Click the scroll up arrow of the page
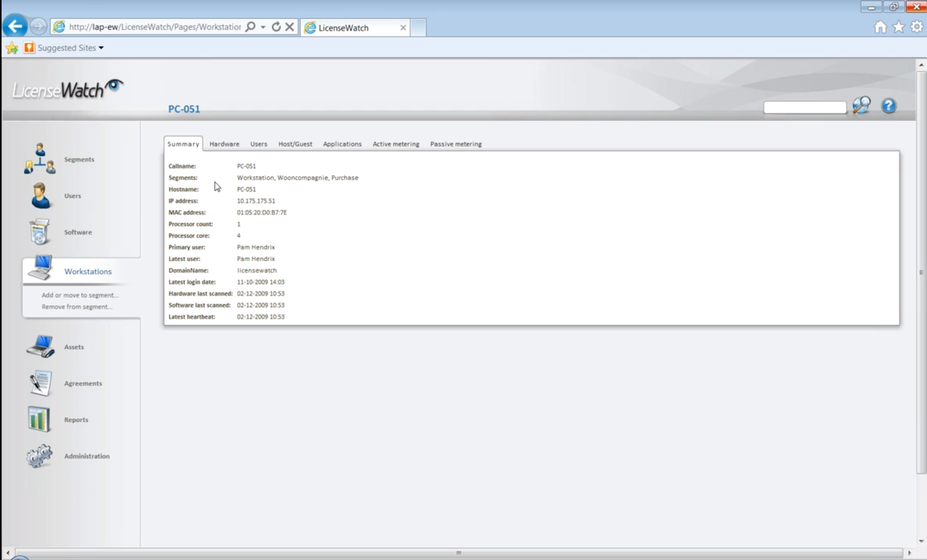Image resolution: width=927 pixels, height=560 pixels. [921, 65]
